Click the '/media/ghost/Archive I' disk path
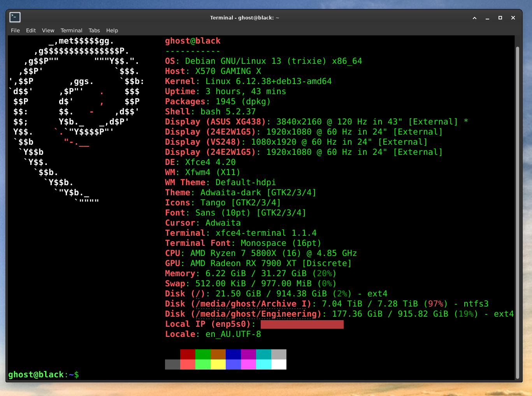This screenshot has width=532, height=396. 251,304
